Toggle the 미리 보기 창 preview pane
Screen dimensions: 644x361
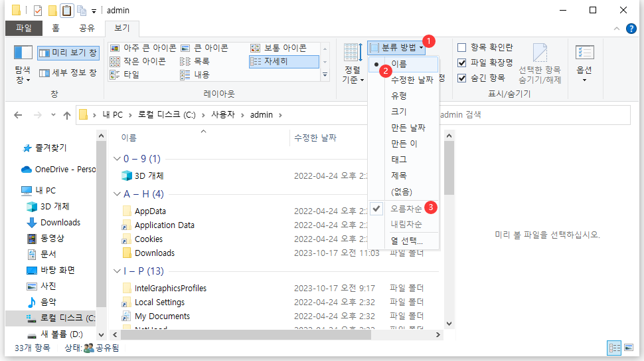coord(68,53)
